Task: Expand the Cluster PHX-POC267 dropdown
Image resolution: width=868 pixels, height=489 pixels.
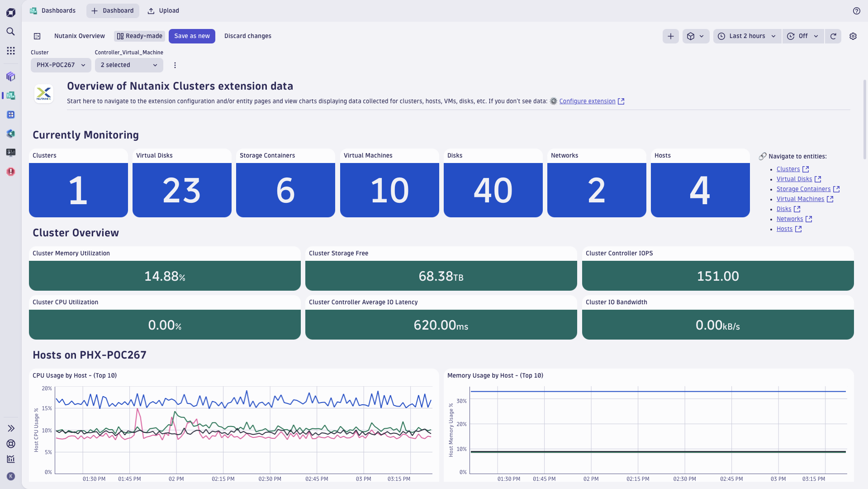Action: coord(61,65)
